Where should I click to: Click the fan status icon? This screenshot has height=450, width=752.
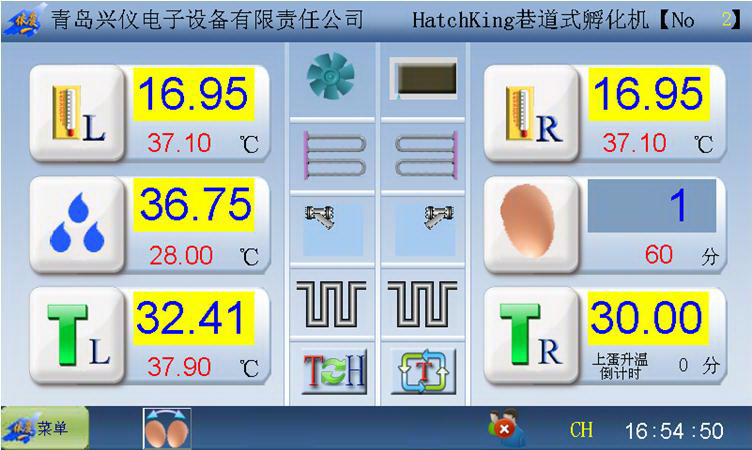click(331, 76)
